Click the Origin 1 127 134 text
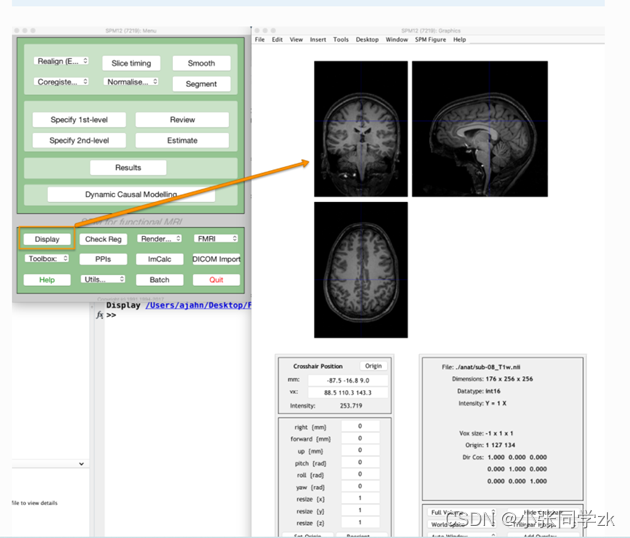 490,445
